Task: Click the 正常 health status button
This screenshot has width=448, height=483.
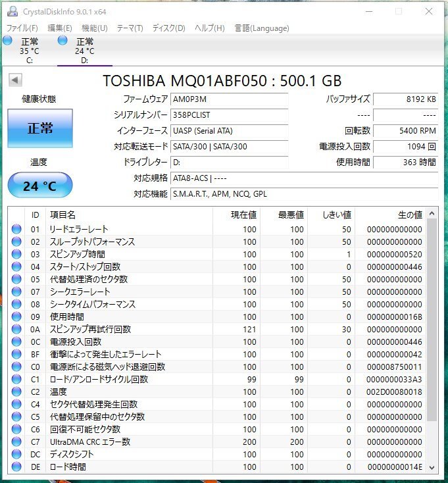Action: click(40, 128)
